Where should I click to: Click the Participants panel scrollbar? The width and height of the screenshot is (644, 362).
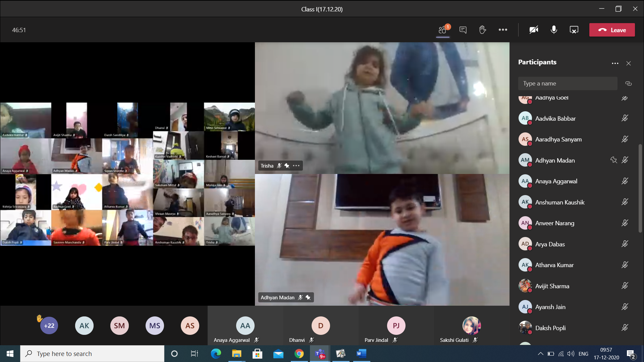pyautogui.click(x=640, y=188)
